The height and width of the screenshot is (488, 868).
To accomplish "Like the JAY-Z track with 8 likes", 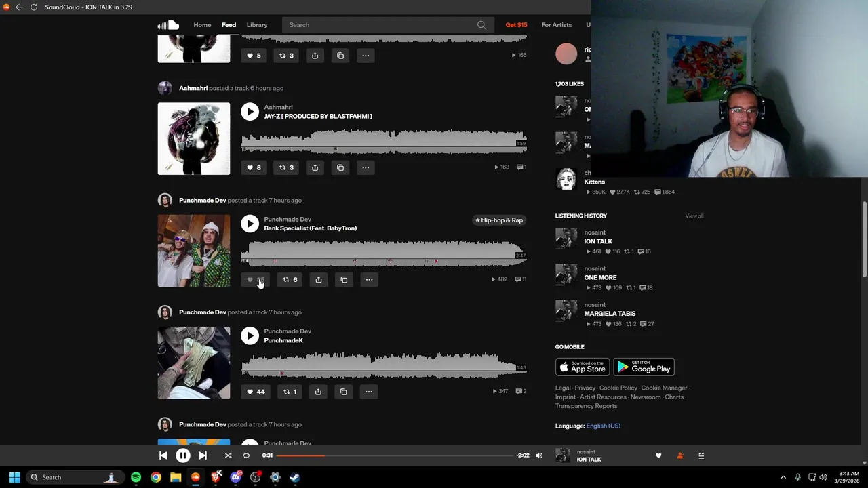I will pos(254,167).
